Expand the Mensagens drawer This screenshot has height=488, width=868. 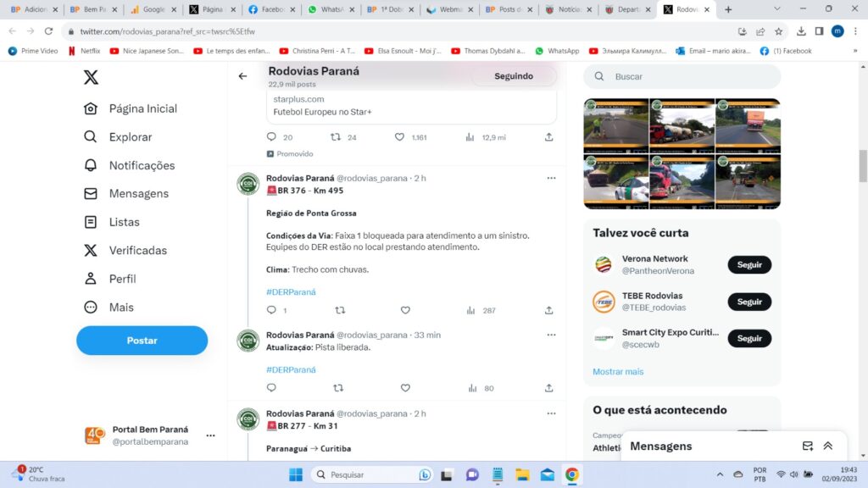(828, 446)
